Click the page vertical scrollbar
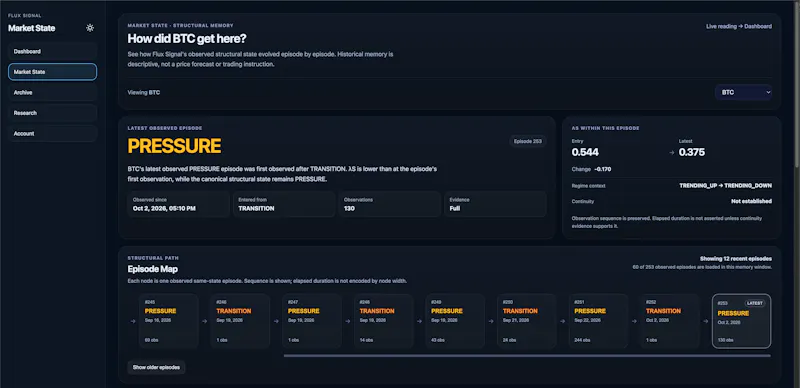The image size is (800, 388). [796, 84]
